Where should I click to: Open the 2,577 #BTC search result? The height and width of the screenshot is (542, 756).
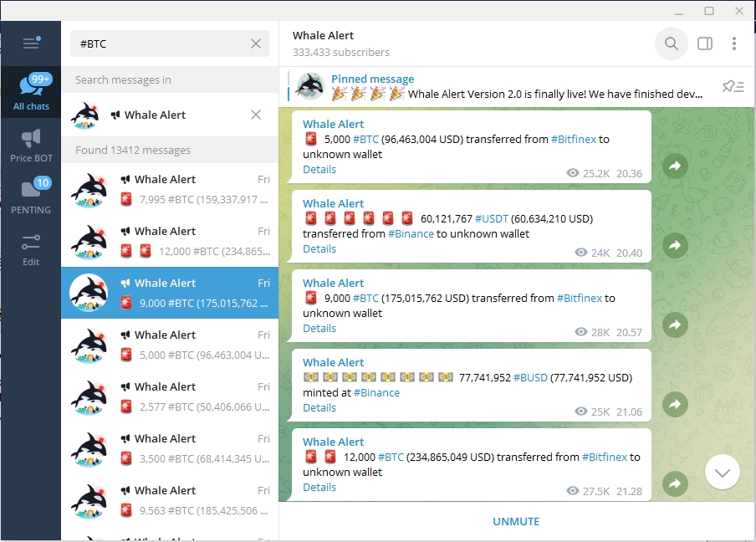coord(170,396)
